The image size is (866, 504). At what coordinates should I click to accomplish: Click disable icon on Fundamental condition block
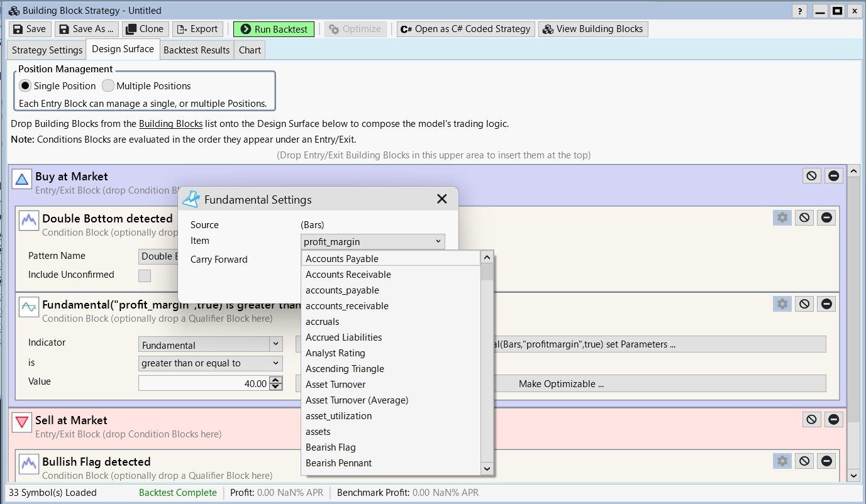coord(804,304)
